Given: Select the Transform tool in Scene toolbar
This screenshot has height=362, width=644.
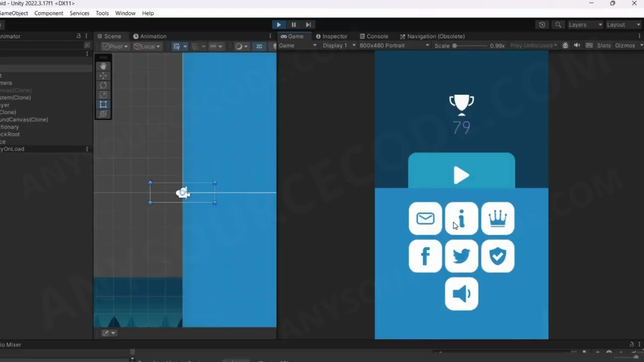Looking at the screenshot, I should (x=103, y=114).
